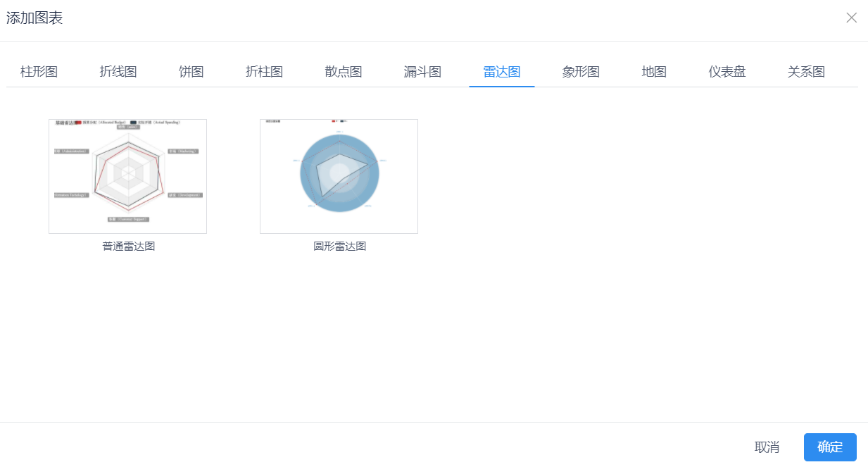Click the 普通雷达图 label text
This screenshot has height=467, width=868.
click(x=128, y=246)
